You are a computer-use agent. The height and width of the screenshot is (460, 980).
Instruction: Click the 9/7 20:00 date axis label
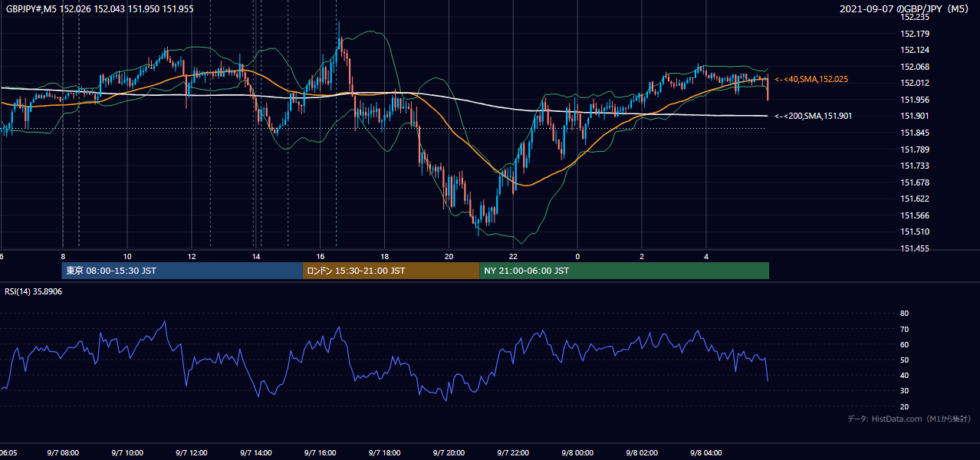pos(449,453)
